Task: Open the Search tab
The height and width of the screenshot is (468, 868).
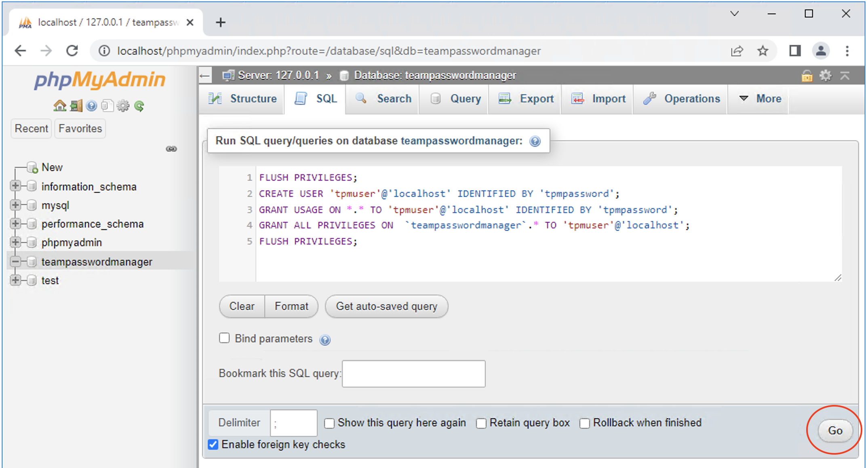Action: tap(383, 99)
